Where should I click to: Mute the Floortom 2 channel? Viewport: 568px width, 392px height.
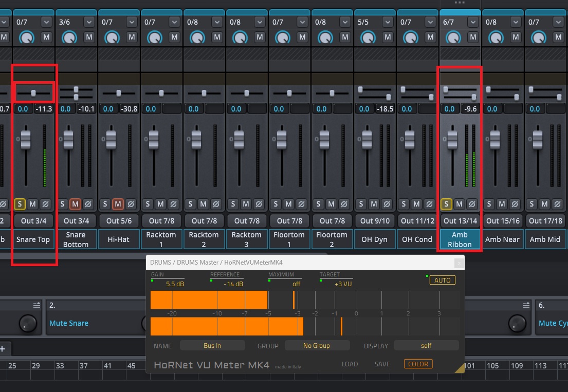(331, 204)
